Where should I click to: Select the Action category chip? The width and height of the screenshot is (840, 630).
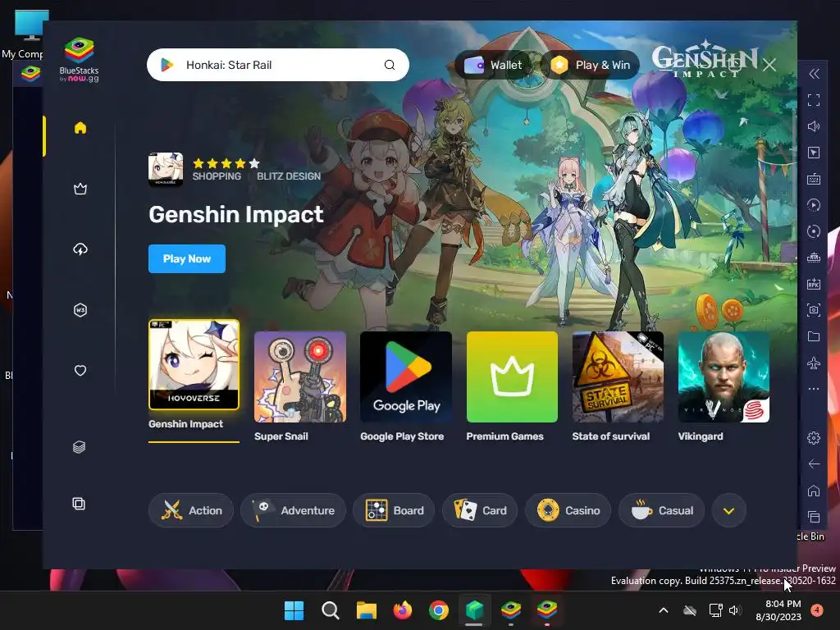pyautogui.click(x=191, y=510)
